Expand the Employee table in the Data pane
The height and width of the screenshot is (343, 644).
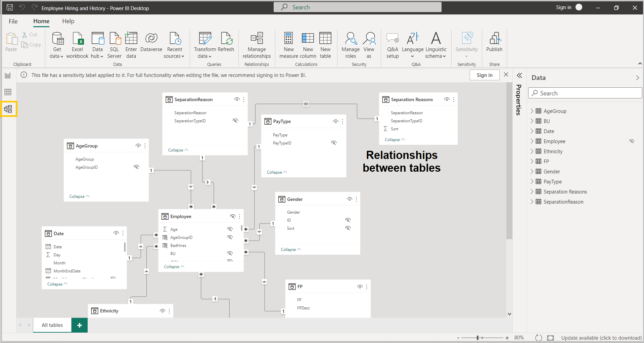[532, 141]
